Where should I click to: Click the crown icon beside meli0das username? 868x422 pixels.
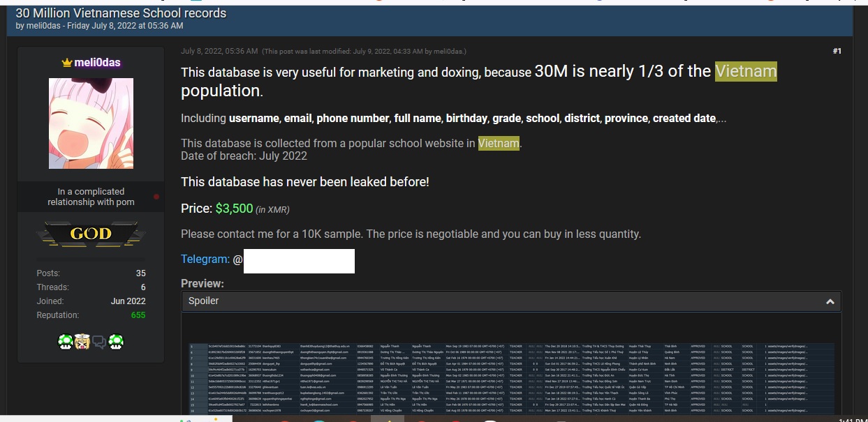pyautogui.click(x=67, y=63)
